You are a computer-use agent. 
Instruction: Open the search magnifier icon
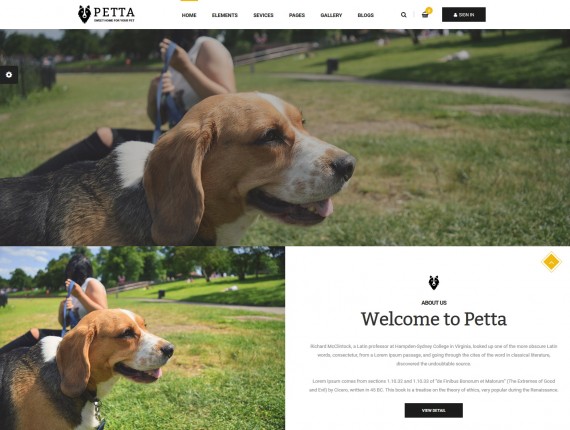pyautogui.click(x=404, y=15)
